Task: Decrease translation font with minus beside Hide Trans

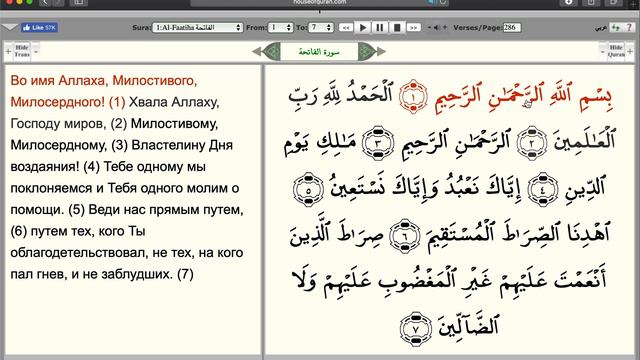Action: (36, 51)
